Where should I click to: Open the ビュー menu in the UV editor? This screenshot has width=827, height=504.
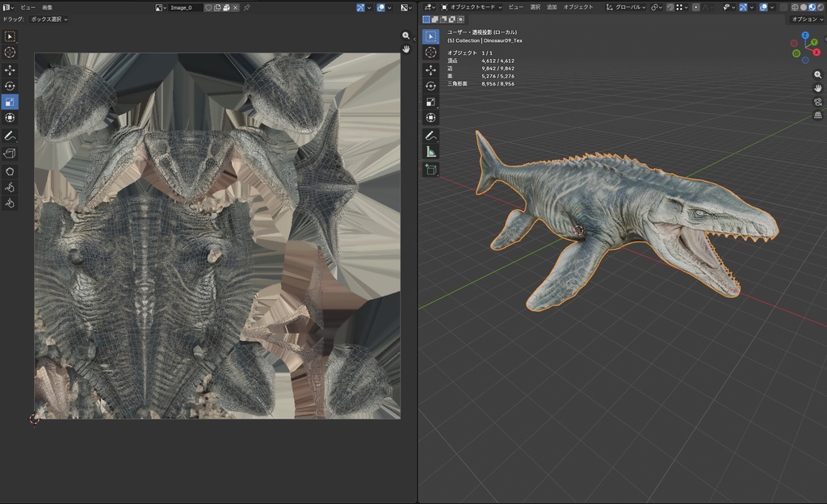[29, 6]
